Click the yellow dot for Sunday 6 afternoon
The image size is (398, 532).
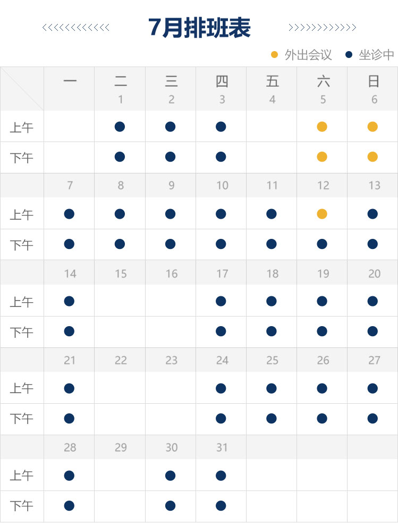(372, 157)
